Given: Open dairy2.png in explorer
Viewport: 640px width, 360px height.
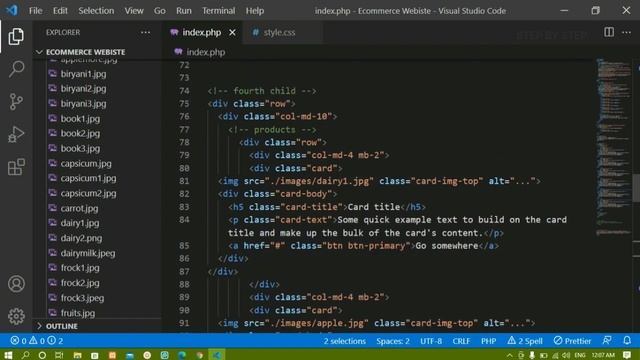Looking at the screenshot, I should [81, 238].
